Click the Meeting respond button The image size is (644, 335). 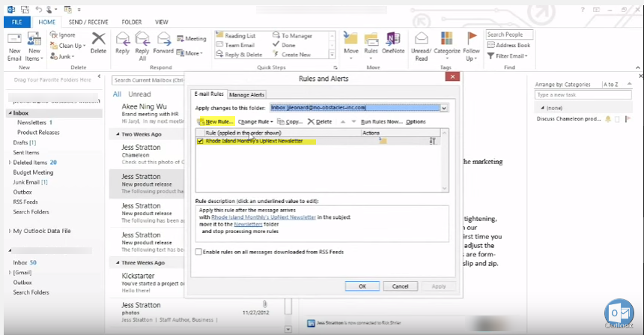tap(192, 39)
